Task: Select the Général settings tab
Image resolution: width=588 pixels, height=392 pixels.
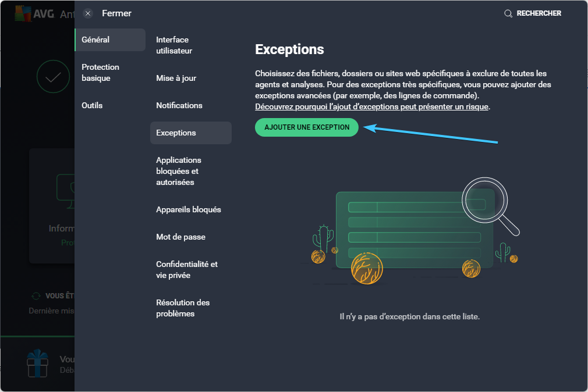Action: [110, 40]
